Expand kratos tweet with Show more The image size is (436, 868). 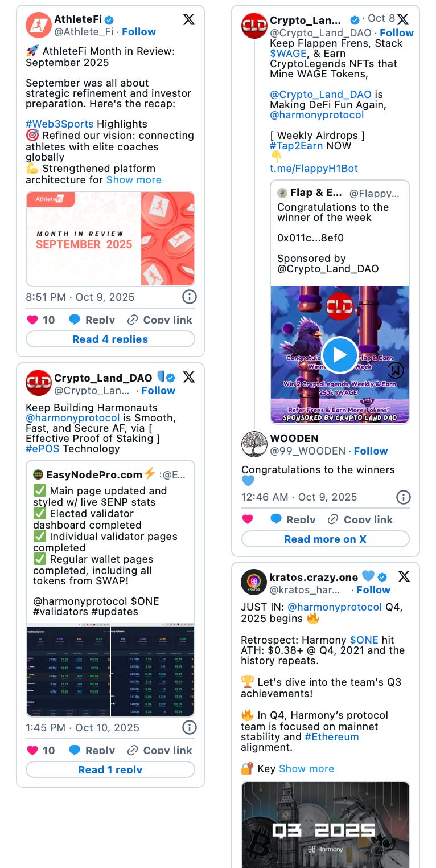click(x=306, y=769)
